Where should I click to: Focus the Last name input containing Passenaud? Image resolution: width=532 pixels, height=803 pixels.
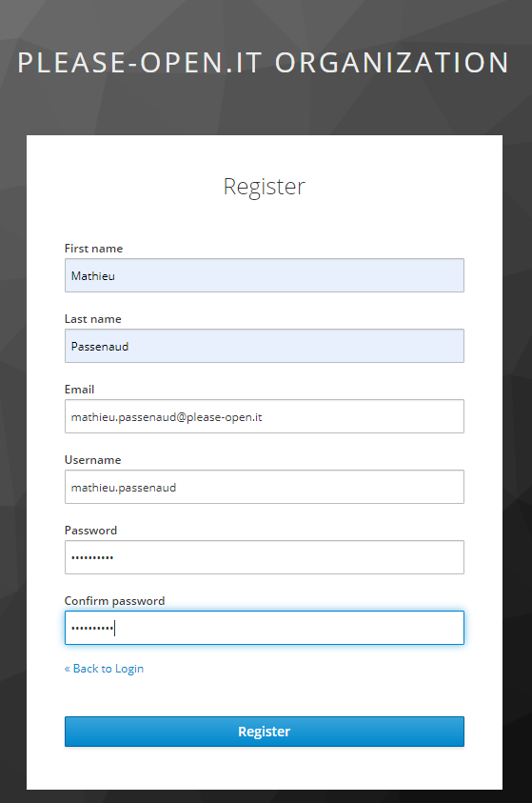(x=264, y=346)
